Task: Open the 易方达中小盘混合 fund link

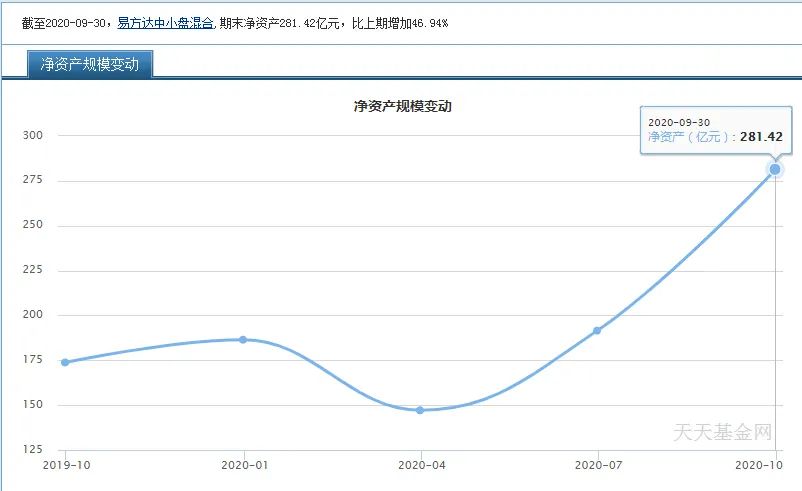Action: point(165,23)
